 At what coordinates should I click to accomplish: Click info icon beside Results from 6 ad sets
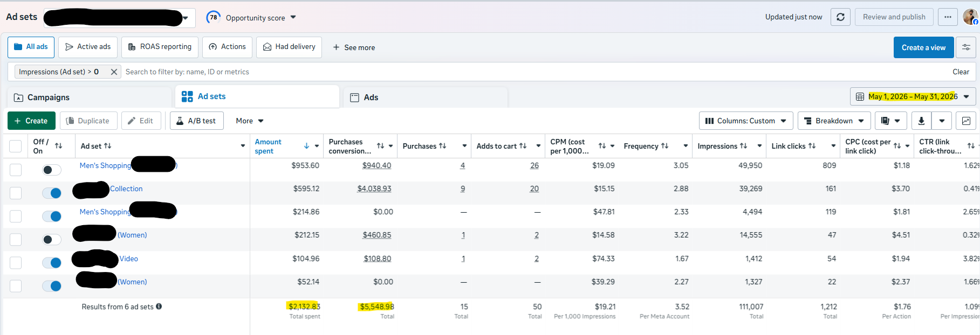159,306
